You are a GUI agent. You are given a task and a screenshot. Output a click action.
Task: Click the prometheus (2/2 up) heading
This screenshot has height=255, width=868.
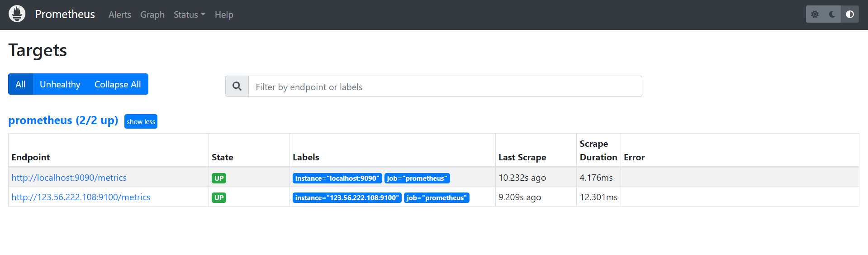click(x=63, y=120)
